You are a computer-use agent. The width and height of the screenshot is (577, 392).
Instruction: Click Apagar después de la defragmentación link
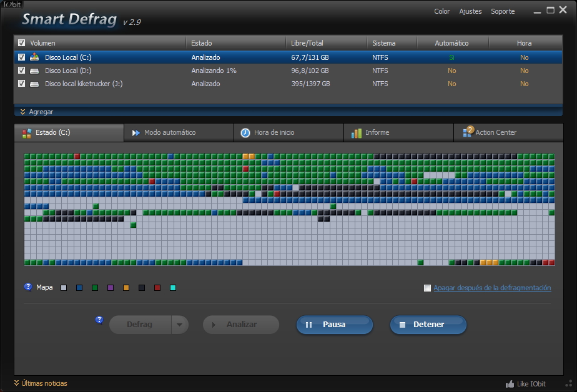click(x=492, y=288)
